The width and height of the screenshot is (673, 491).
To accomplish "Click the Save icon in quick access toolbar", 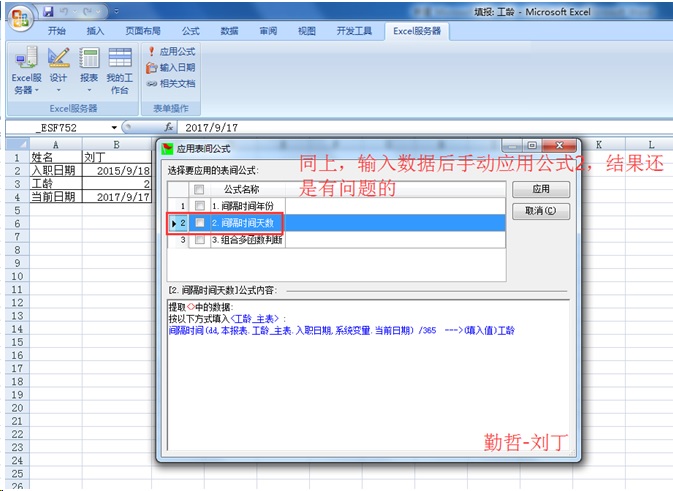I will (x=49, y=11).
